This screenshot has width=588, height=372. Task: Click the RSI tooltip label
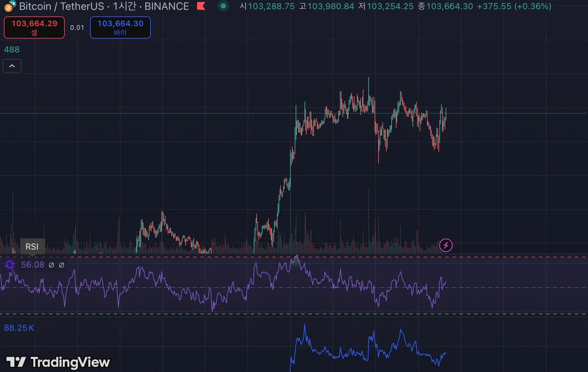(32, 247)
